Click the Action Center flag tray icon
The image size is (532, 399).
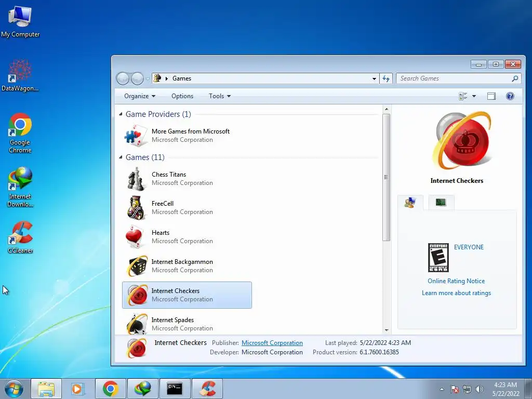454,389
